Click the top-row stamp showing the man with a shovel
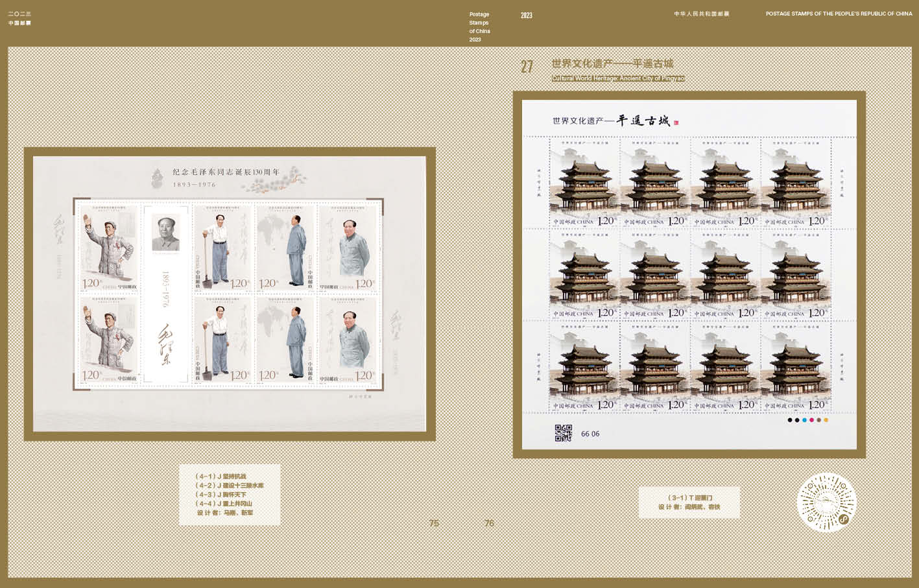 (222, 248)
